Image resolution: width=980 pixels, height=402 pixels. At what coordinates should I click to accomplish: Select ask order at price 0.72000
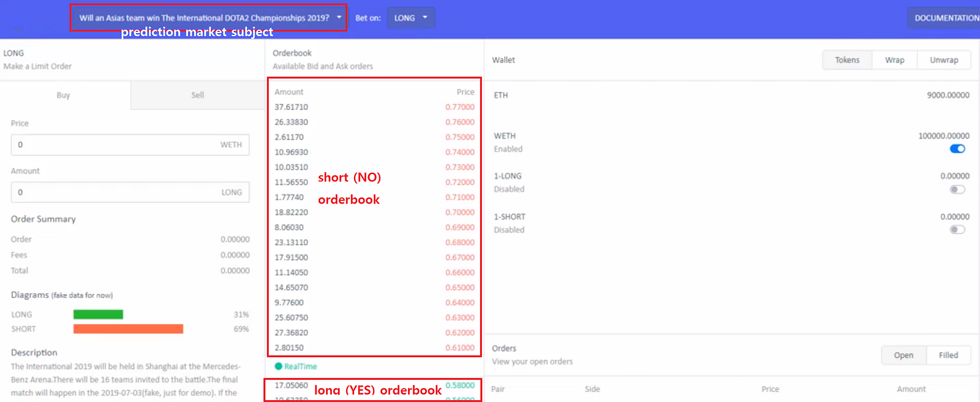[x=374, y=182]
